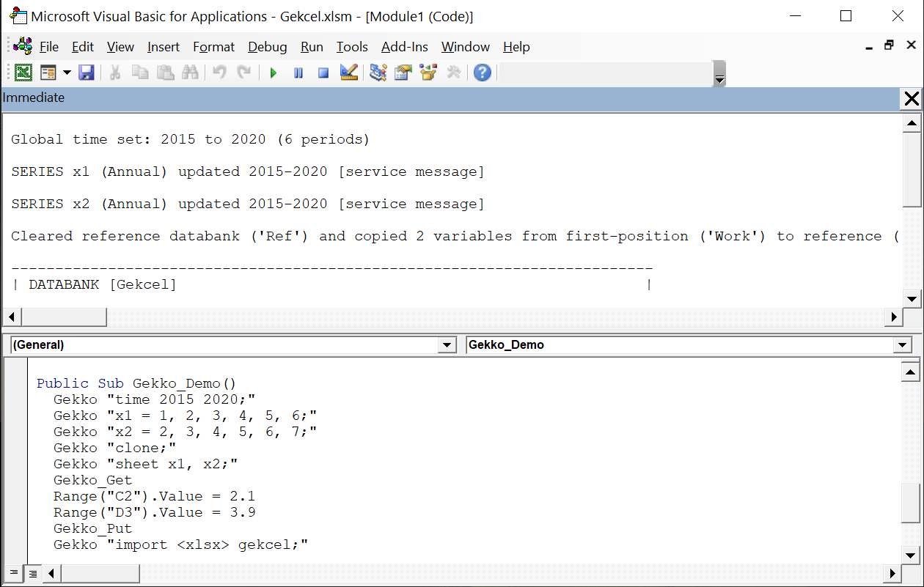Click the Paste clipboard icon

(165, 73)
